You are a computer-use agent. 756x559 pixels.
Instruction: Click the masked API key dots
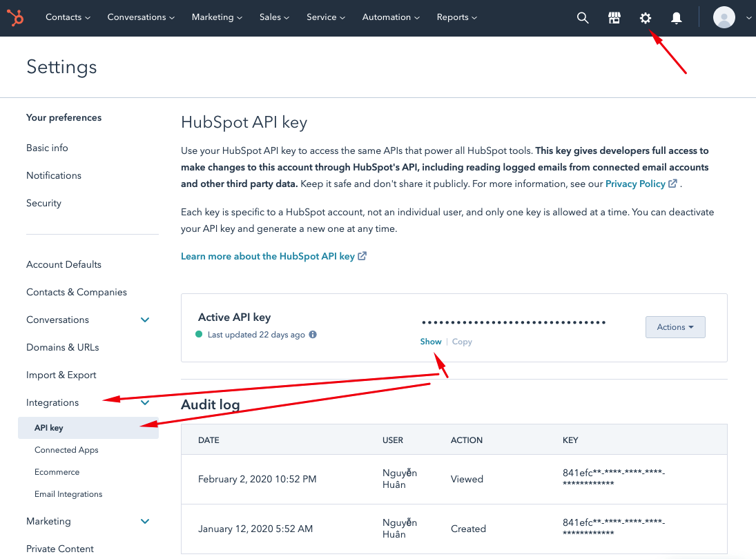(x=514, y=322)
